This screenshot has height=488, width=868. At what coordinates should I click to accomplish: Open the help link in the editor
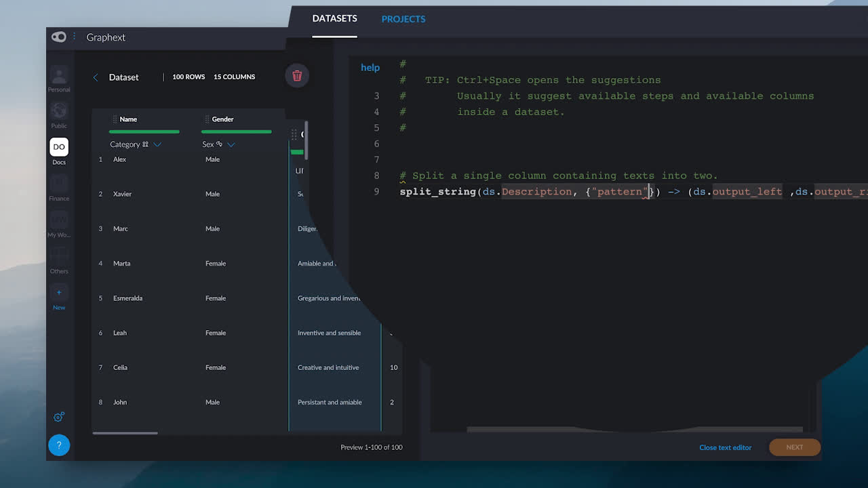pyautogui.click(x=370, y=67)
